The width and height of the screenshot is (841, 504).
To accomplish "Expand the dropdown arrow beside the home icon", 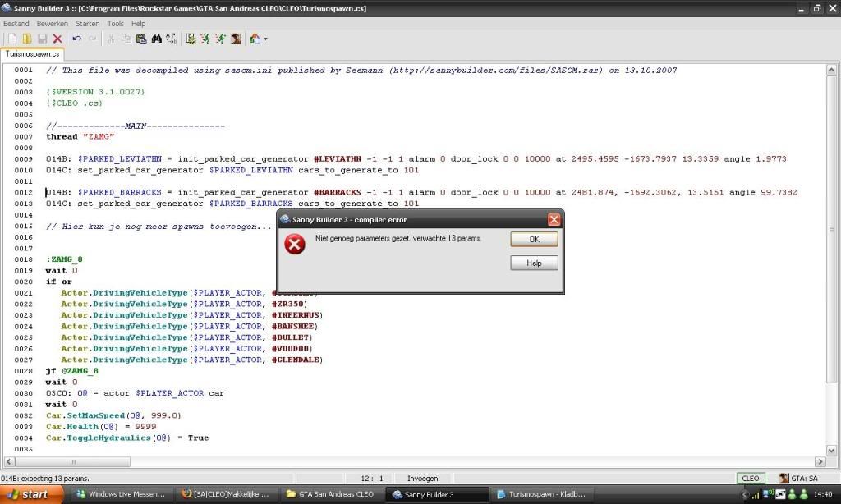I will click(265, 39).
